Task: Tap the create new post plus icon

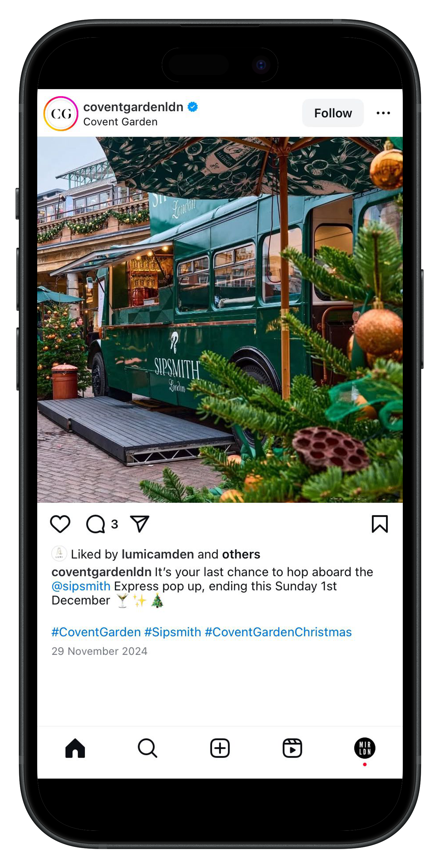Action: coord(220,748)
